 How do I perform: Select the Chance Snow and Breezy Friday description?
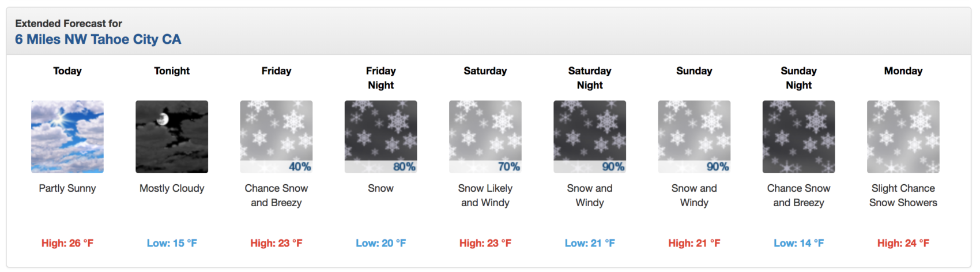coord(276,195)
